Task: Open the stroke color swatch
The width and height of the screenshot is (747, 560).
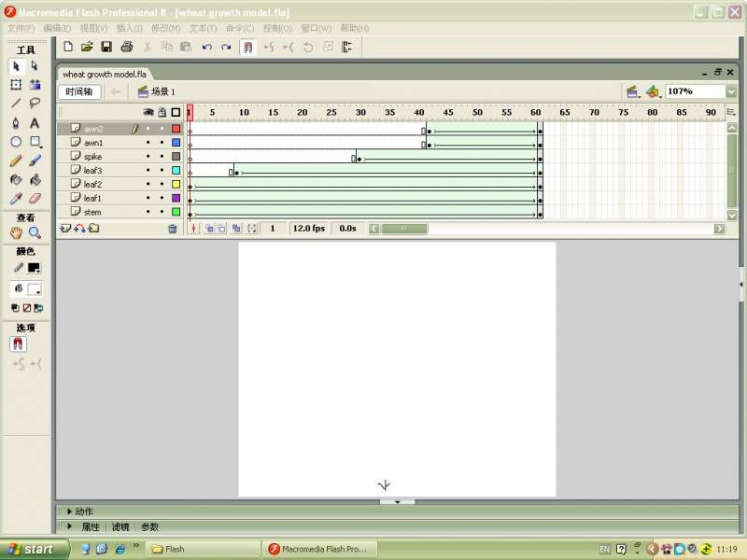Action: [34, 268]
